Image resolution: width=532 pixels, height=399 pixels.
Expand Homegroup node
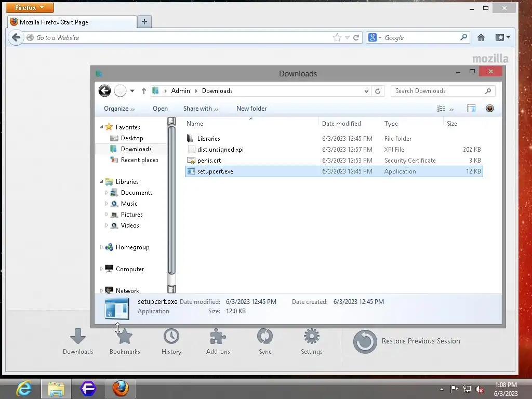(101, 247)
